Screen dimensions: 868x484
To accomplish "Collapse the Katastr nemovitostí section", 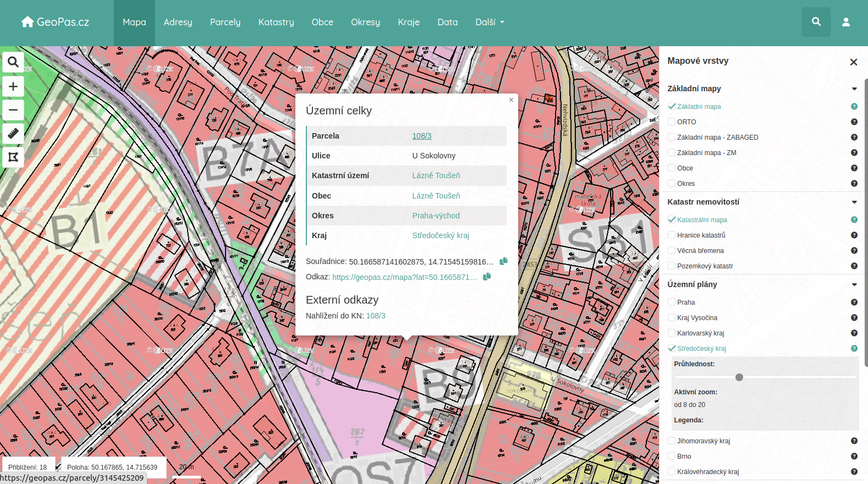I will point(854,202).
